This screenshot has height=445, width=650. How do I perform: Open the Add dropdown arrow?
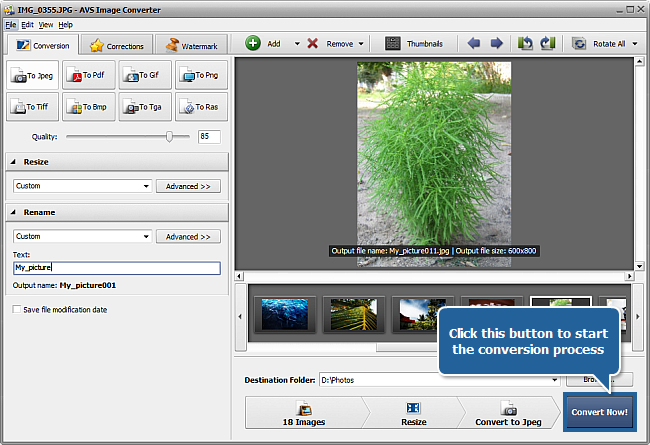(x=297, y=44)
